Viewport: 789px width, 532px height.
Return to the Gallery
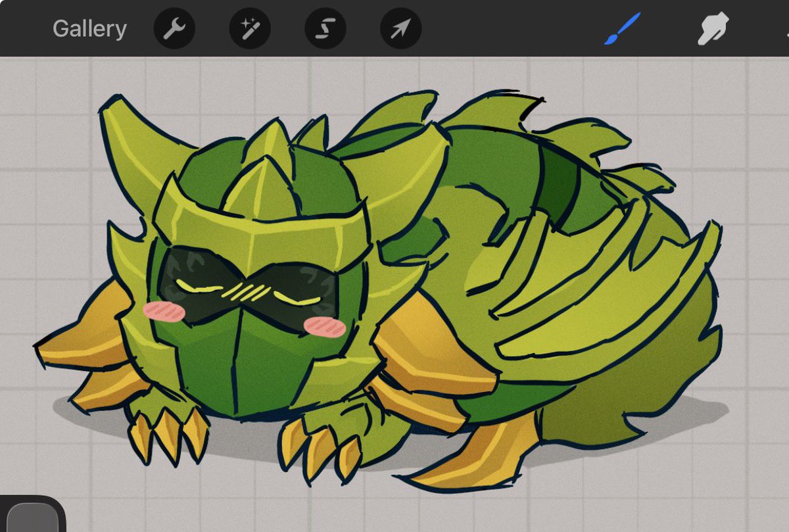tap(89, 29)
